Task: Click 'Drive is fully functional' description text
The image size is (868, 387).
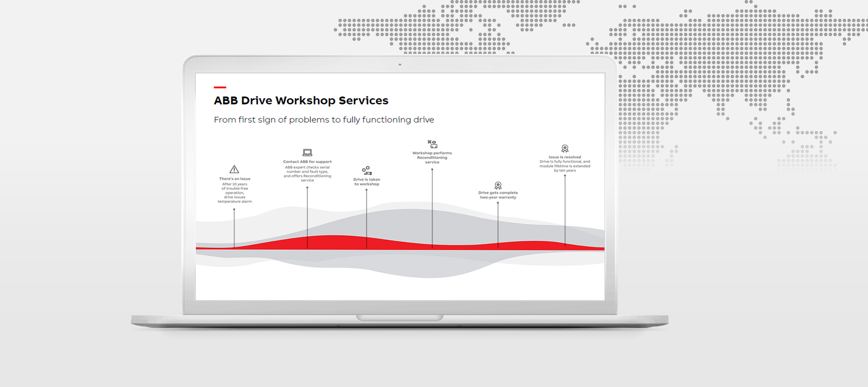Action: pyautogui.click(x=565, y=166)
